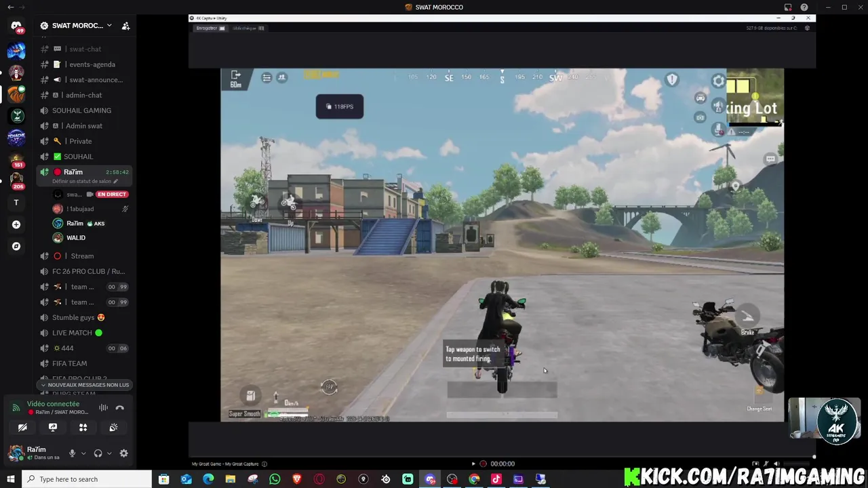
Task: Join the Private voice channel
Action: pos(85,141)
